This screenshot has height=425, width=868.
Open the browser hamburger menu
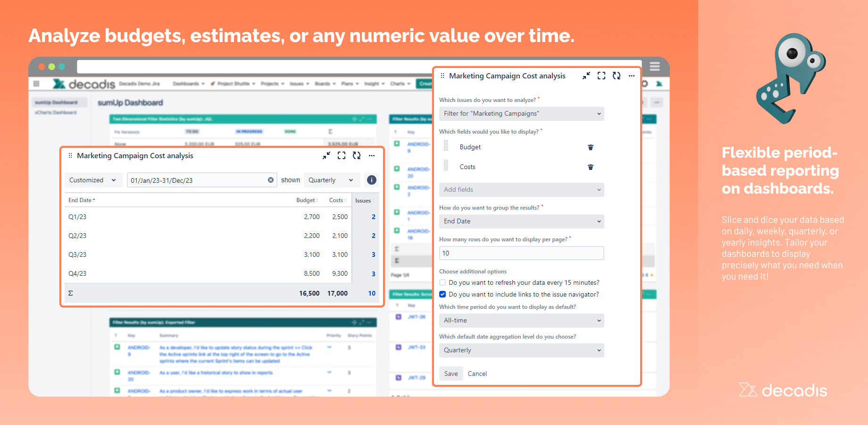(x=655, y=66)
